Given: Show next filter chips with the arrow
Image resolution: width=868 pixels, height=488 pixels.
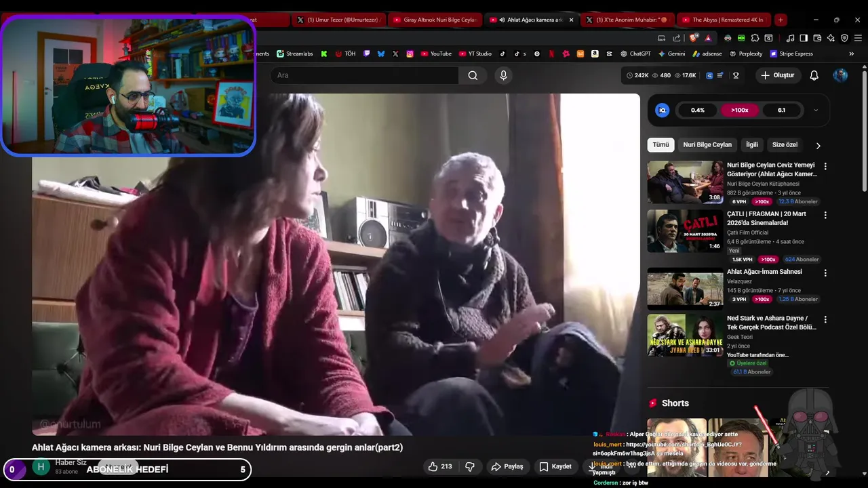Looking at the screenshot, I should point(818,145).
